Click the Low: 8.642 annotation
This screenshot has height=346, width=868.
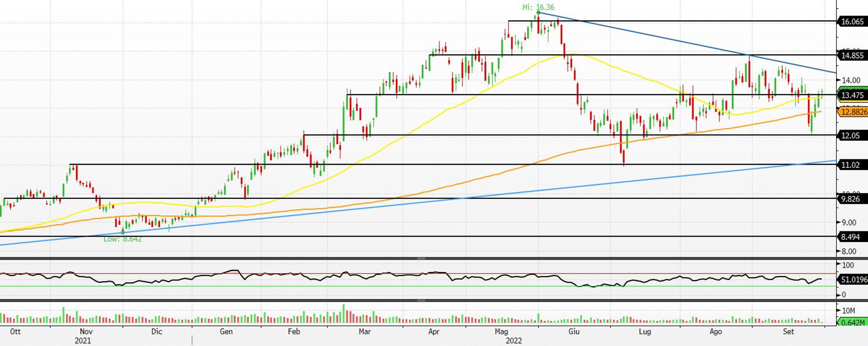pos(122,239)
